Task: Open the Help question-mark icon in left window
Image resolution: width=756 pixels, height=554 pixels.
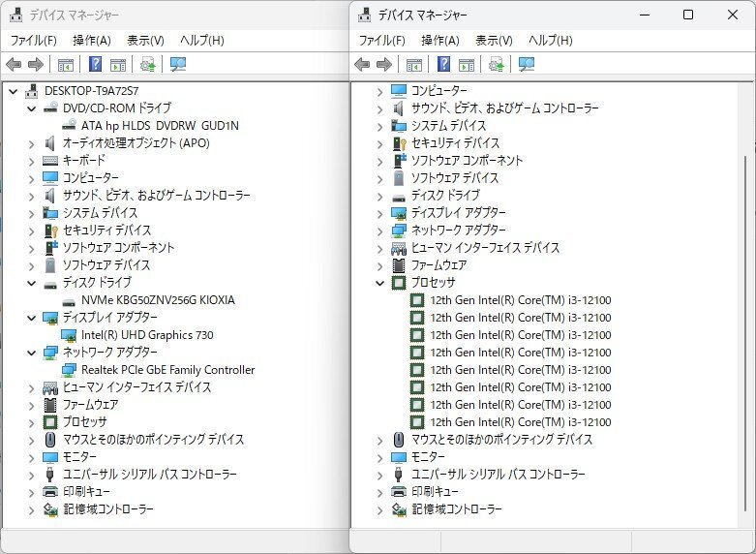Action: (96, 64)
